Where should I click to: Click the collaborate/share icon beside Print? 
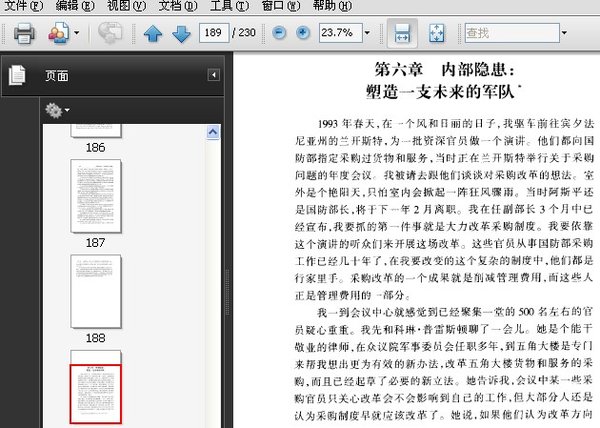click(x=58, y=34)
